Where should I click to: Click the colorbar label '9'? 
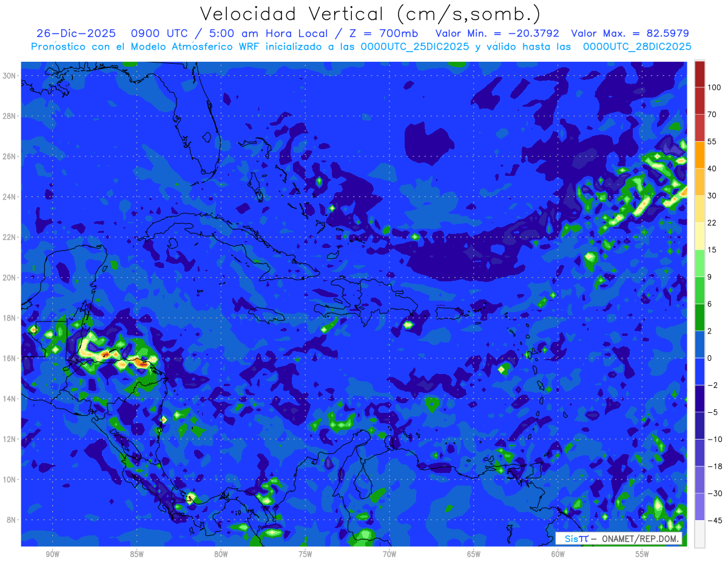coord(709,277)
